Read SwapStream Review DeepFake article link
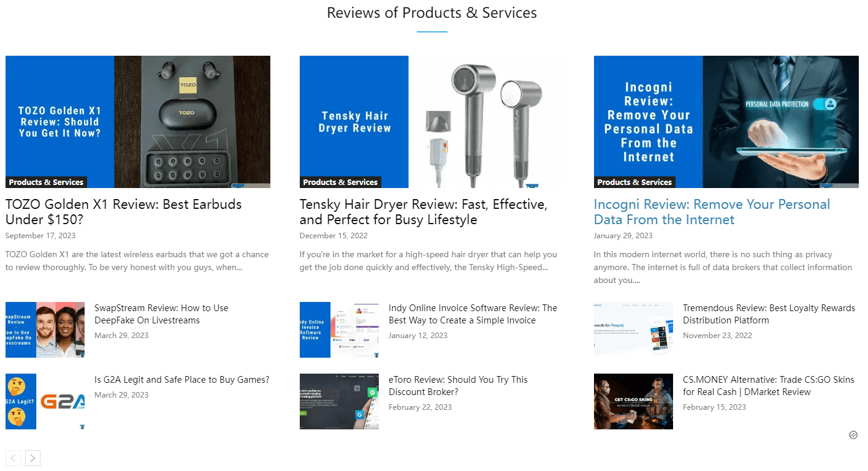The height and width of the screenshot is (471, 868). click(161, 314)
